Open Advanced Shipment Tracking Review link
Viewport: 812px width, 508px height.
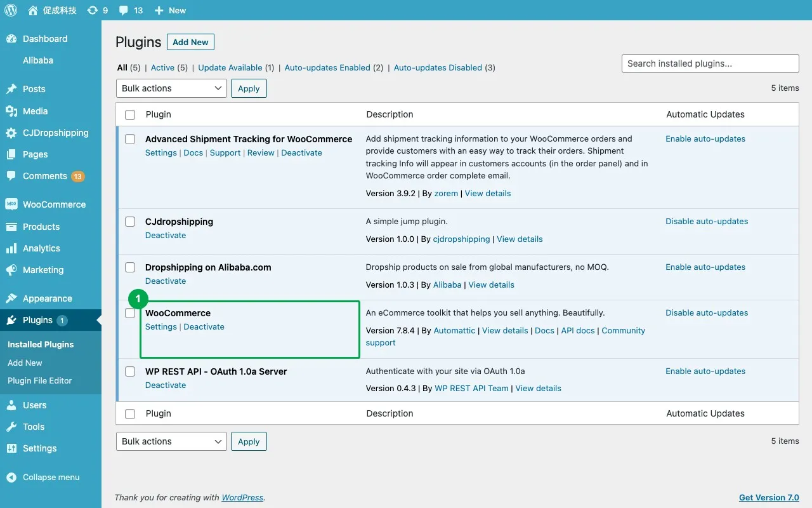click(x=261, y=152)
